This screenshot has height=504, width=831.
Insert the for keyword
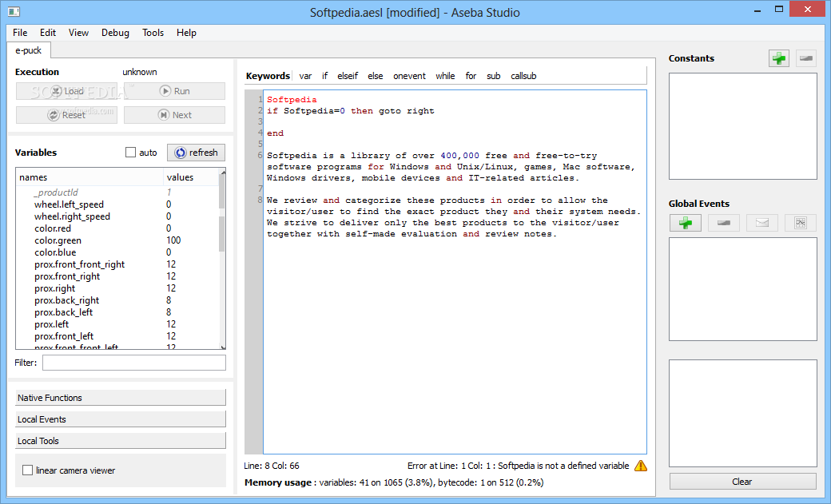pyautogui.click(x=471, y=76)
